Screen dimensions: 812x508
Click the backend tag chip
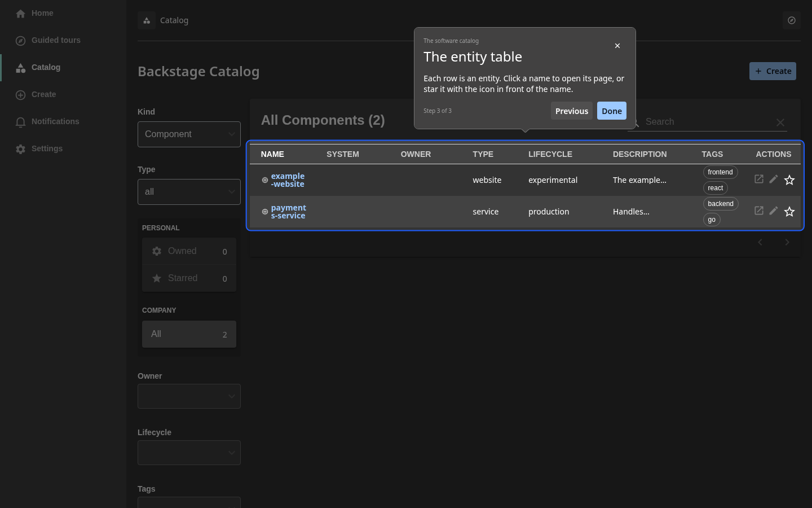(721, 204)
